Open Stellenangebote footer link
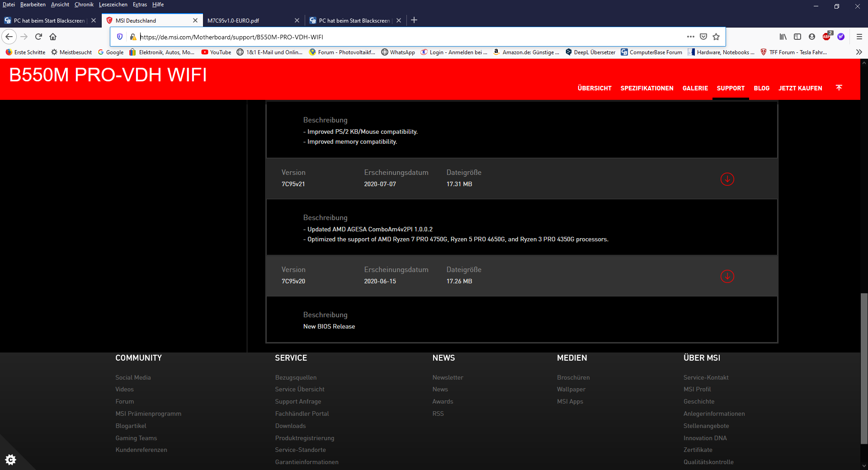This screenshot has height=470, width=868. click(706, 426)
